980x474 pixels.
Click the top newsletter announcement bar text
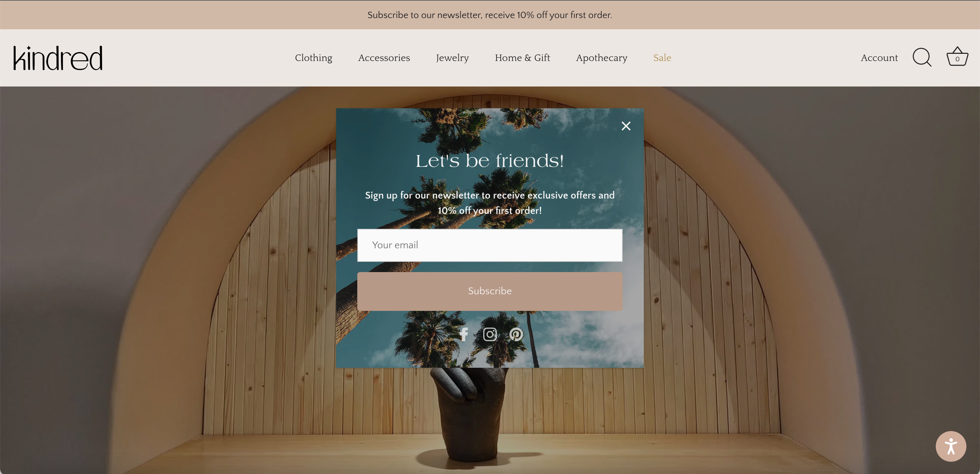coord(490,15)
